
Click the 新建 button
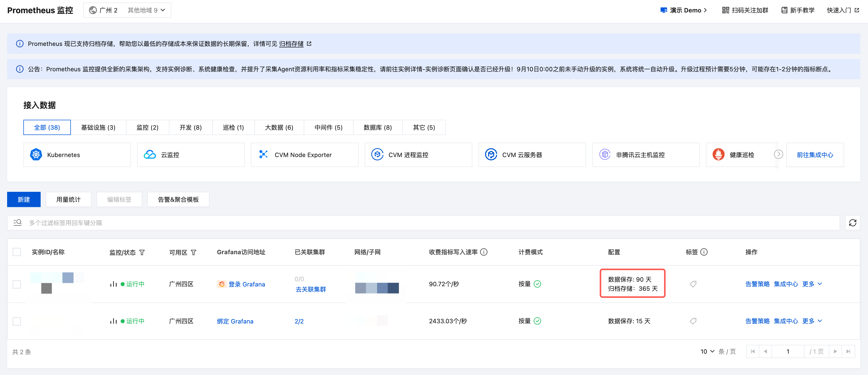(x=24, y=200)
